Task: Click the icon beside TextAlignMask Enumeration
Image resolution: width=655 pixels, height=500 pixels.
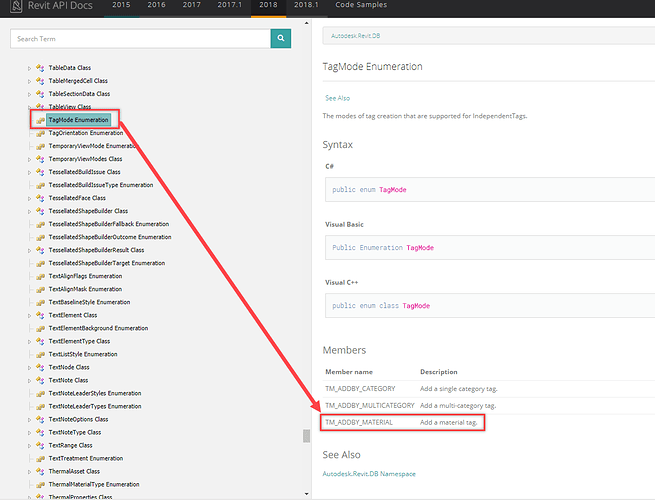Action: (x=40, y=289)
